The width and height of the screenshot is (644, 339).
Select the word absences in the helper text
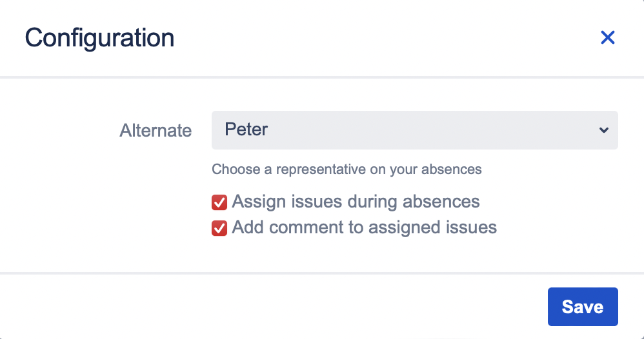pos(451,170)
